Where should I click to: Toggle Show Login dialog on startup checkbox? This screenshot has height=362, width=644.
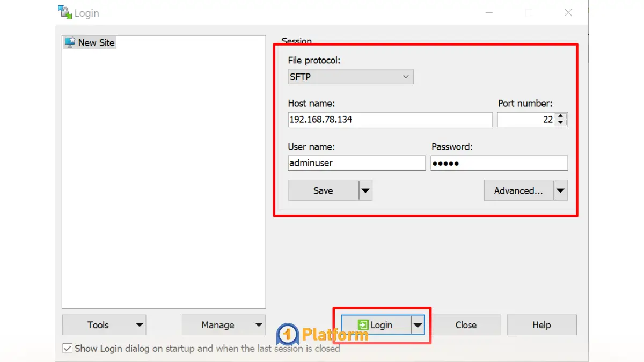pos(68,349)
